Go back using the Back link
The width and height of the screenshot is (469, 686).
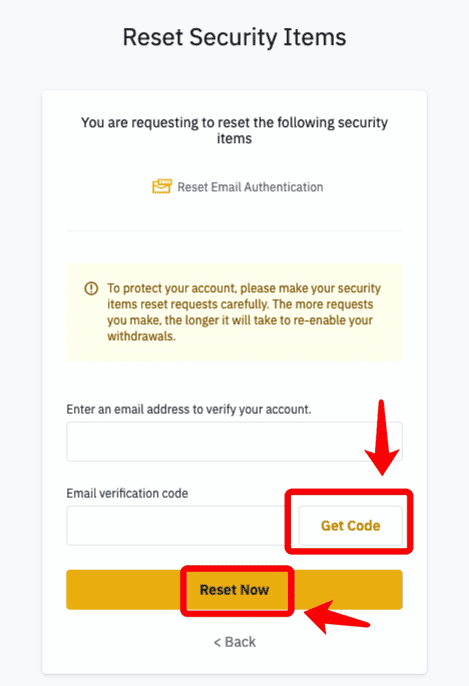pos(235,642)
